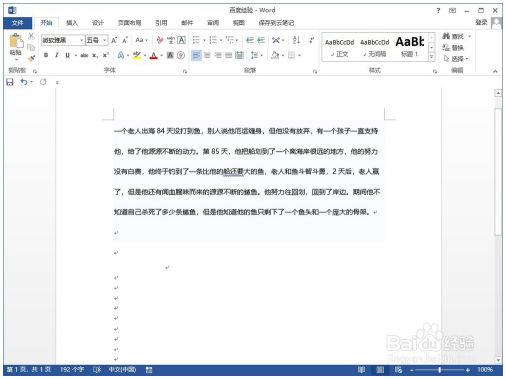Collapse the ribbon with the caret
The height and width of the screenshot is (379, 506).
495,71
